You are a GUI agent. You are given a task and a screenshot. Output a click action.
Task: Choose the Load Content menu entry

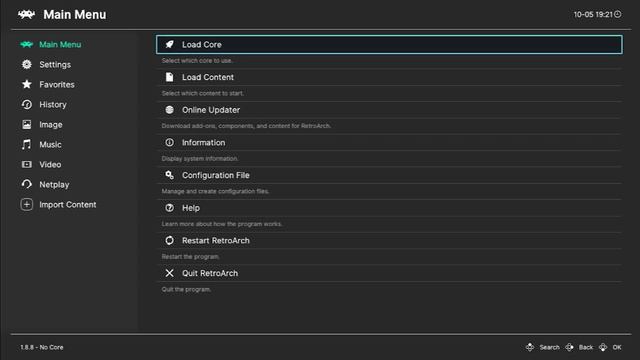[389, 77]
